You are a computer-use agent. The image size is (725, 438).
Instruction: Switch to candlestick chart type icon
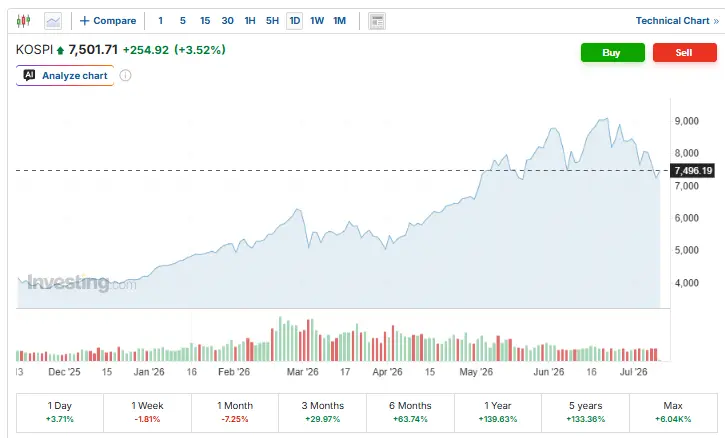pos(23,21)
